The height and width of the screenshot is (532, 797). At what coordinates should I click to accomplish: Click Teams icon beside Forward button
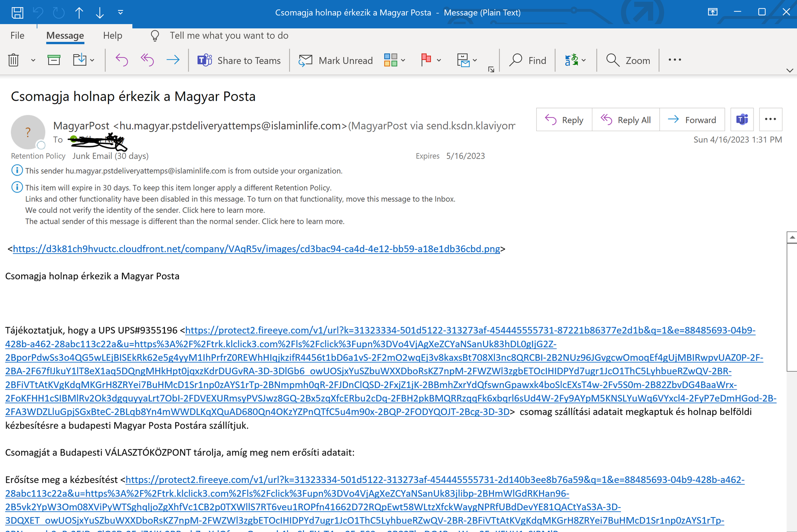click(742, 120)
